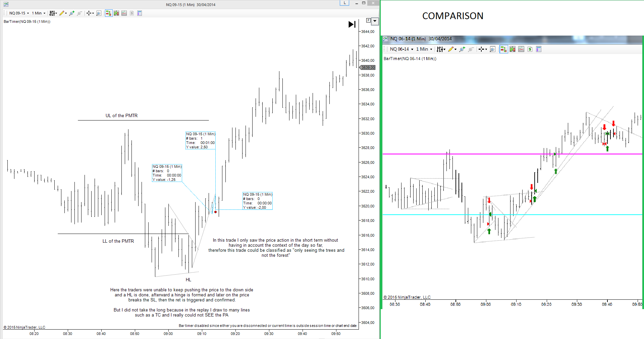
Task: Select Zoom Frame tool in left chart toolbar
Action: [99, 13]
